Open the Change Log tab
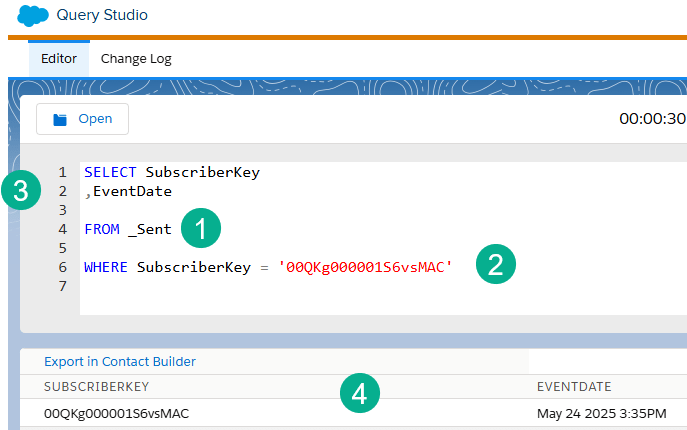The height and width of the screenshot is (430, 687). tap(136, 58)
